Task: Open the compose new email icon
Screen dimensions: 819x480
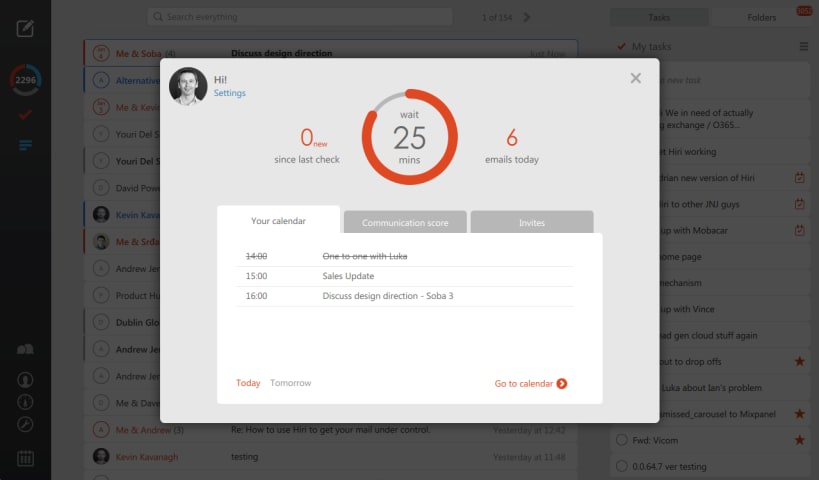Action: click(25, 28)
